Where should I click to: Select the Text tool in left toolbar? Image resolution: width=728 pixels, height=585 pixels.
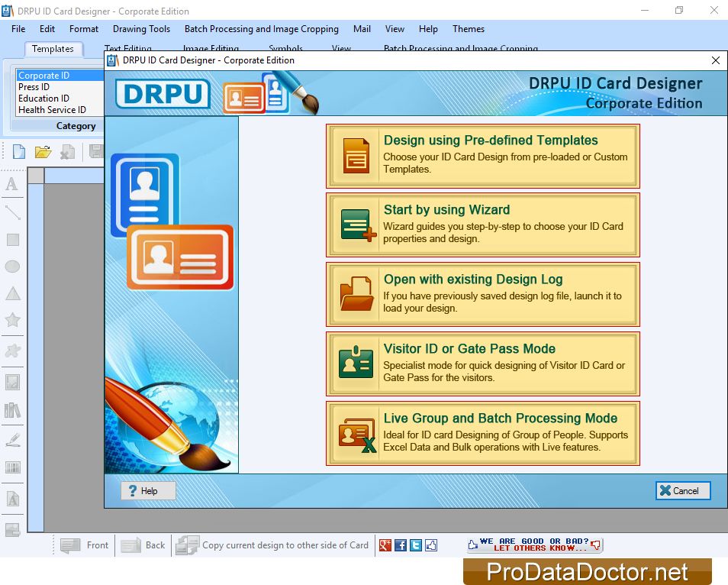12,185
